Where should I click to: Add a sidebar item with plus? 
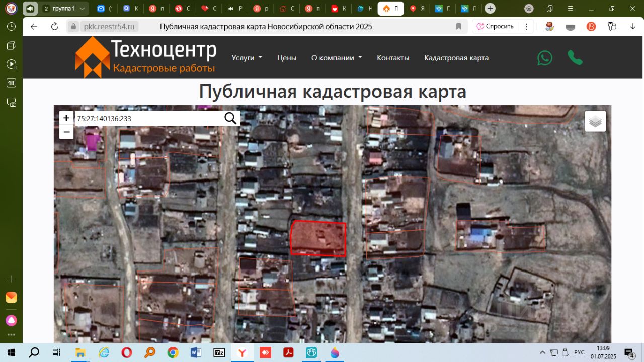tap(11, 279)
